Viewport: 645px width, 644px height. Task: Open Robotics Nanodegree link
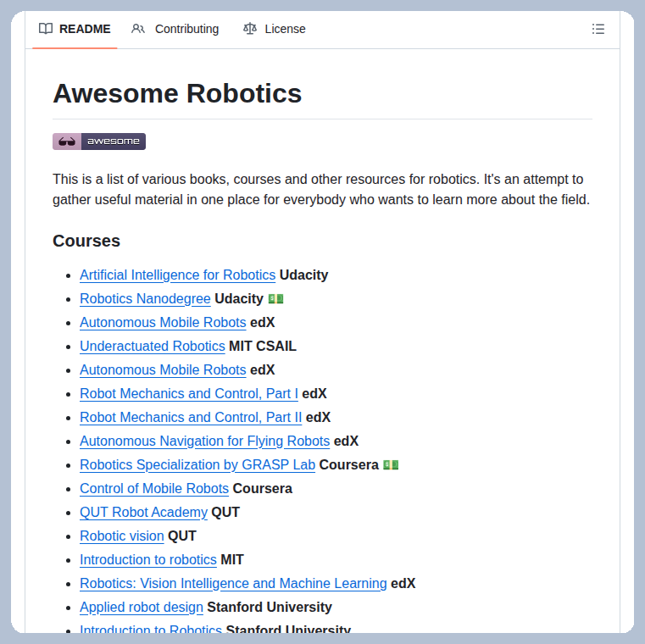(x=145, y=298)
